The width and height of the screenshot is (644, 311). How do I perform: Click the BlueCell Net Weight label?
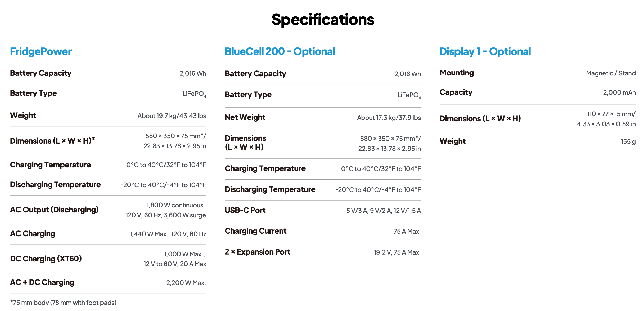click(x=245, y=117)
